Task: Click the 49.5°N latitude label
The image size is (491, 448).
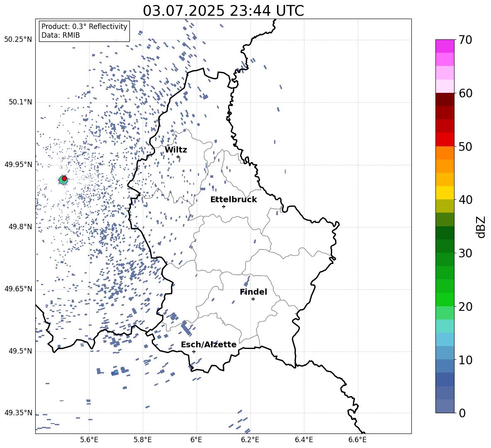Action: tap(20, 351)
